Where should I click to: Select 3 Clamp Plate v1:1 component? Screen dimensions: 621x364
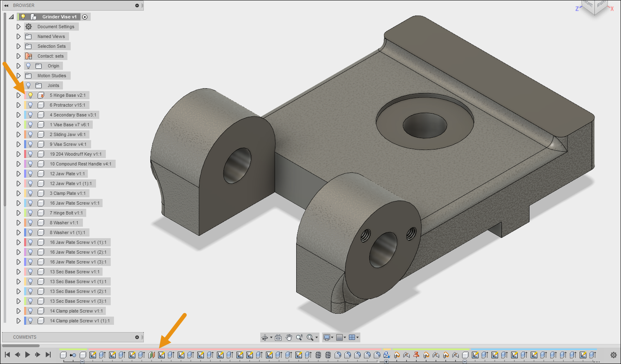(x=67, y=193)
